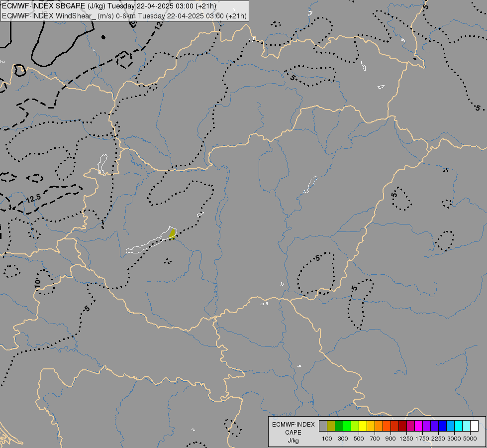Click the '3000' legend value label
This screenshot has width=487, height=448.
click(x=454, y=439)
